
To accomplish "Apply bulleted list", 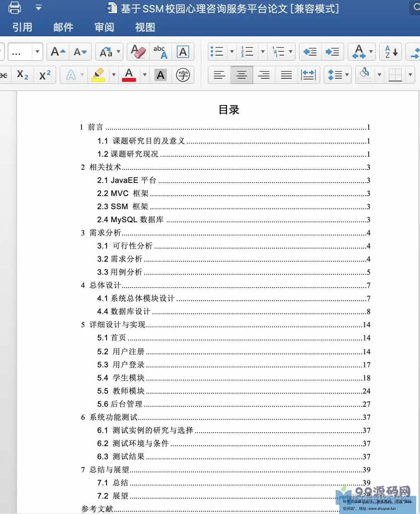I will [x=217, y=52].
